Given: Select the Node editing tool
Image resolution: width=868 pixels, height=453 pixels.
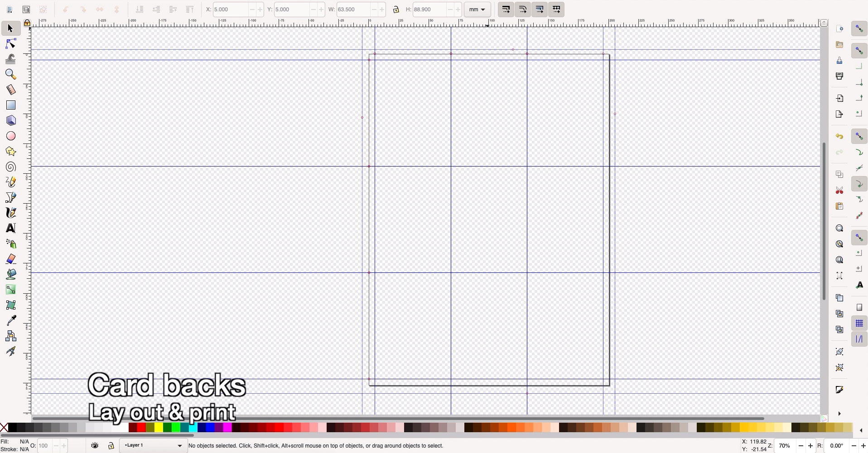Looking at the screenshot, I should 10,43.
